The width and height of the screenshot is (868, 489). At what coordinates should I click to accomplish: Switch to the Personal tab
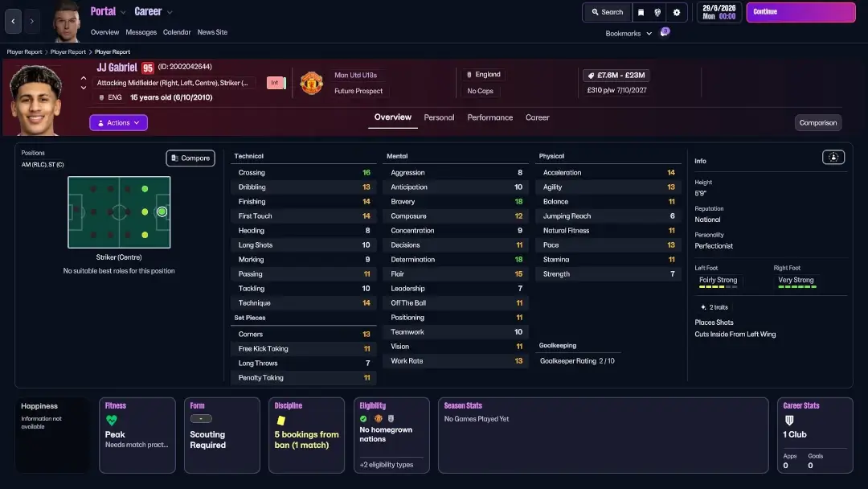tap(439, 117)
